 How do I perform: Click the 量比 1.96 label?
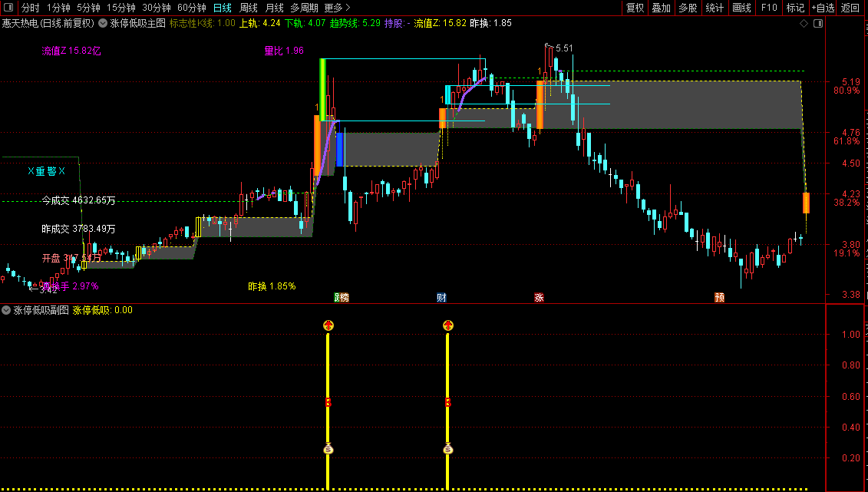tap(284, 51)
